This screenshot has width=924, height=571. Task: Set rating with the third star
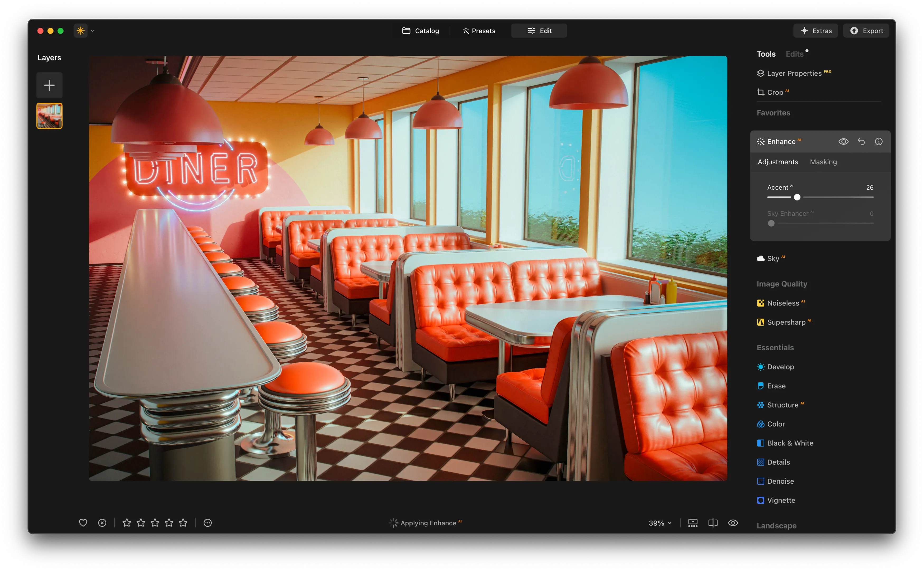(x=155, y=523)
